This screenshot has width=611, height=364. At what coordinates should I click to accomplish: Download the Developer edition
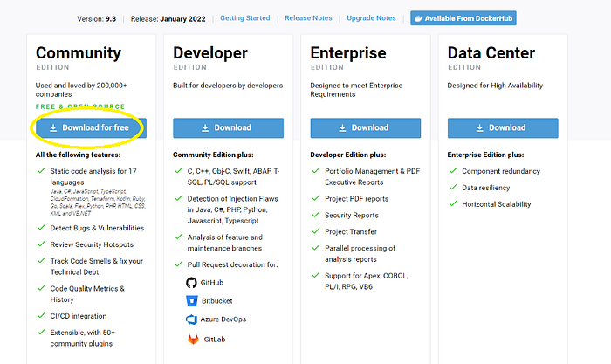[229, 127]
